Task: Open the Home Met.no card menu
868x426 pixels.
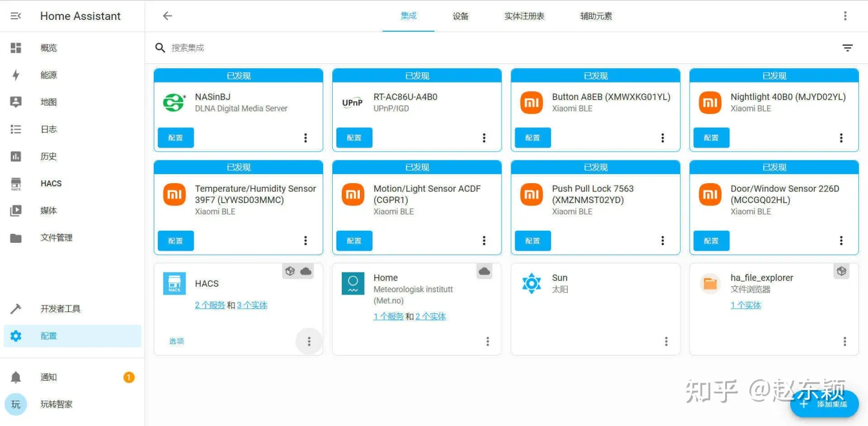Action: coord(488,342)
